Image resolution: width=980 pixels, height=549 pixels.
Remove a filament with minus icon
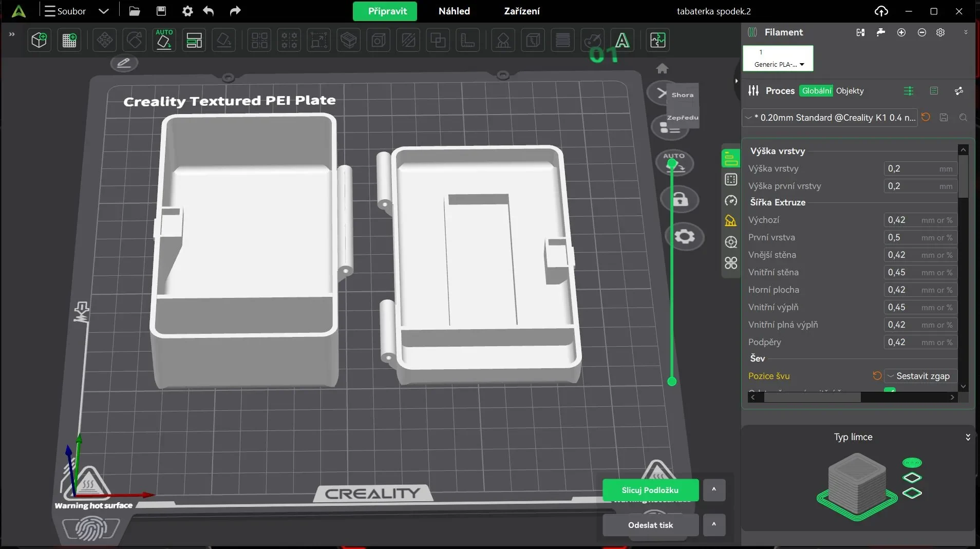[x=922, y=32]
